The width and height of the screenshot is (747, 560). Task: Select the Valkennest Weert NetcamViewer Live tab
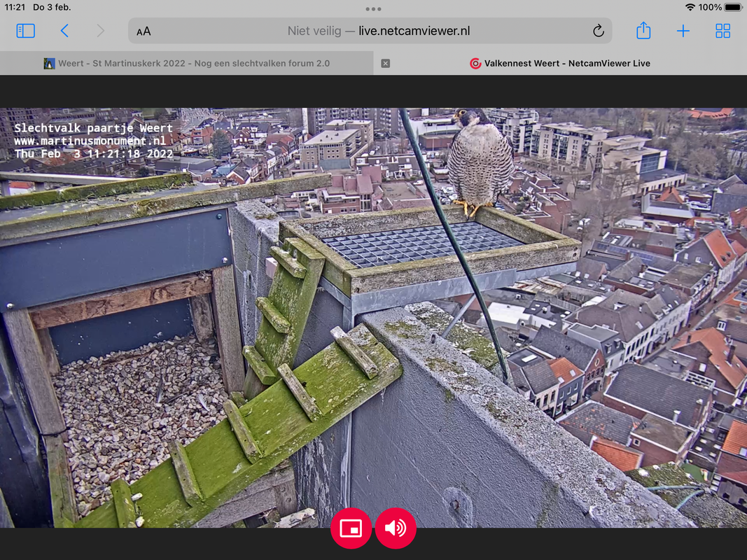pos(560,63)
